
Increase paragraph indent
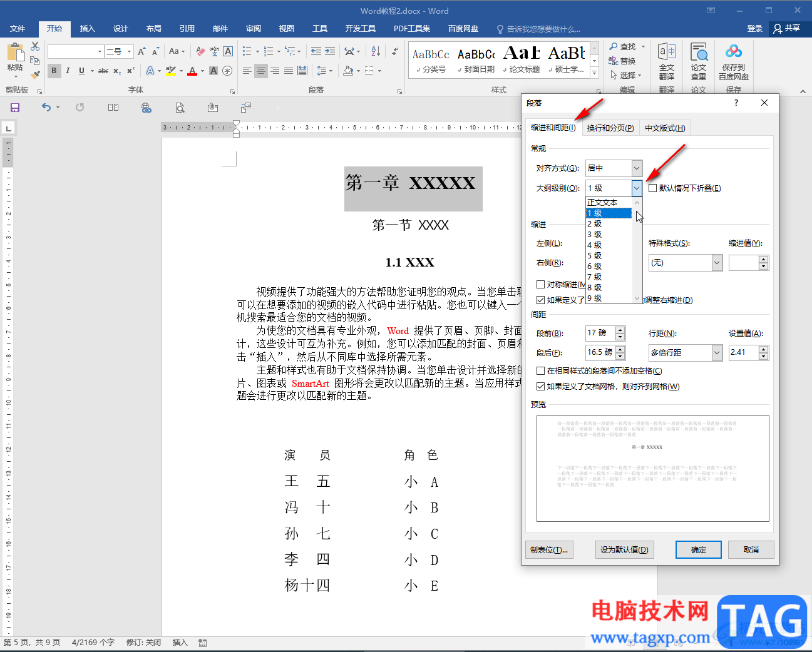(330, 51)
